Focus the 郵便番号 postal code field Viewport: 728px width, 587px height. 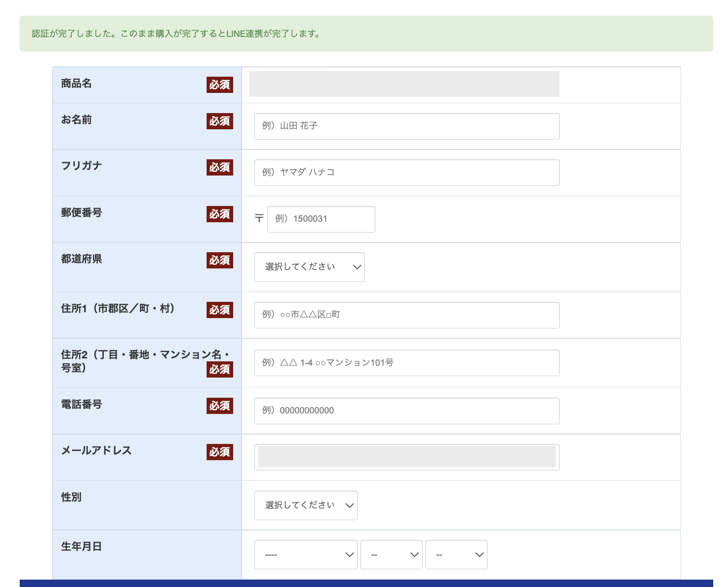pyautogui.click(x=320, y=219)
